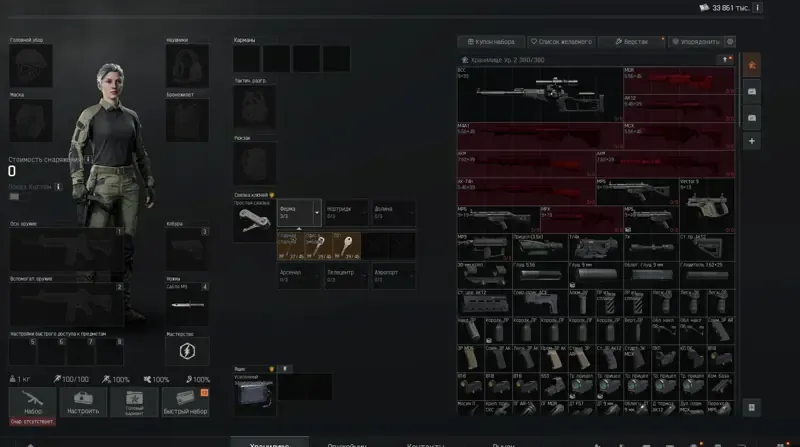This screenshot has width=800, height=447.
Task: Click the Купон набора button
Action: 491,42
